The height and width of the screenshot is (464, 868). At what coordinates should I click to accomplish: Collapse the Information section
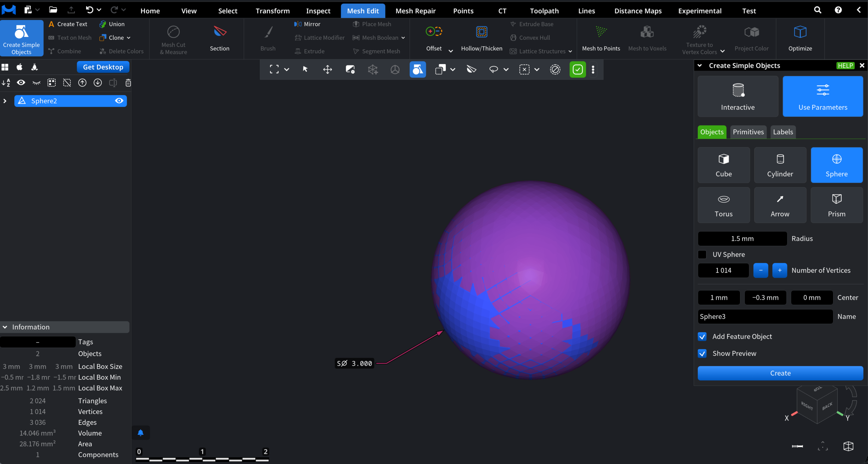click(x=5, y=327)
